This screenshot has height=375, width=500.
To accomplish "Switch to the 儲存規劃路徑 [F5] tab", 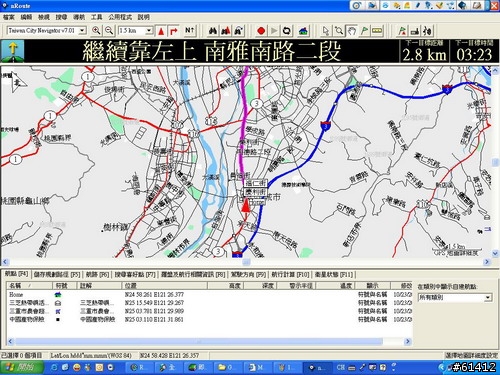I will 57,275.
